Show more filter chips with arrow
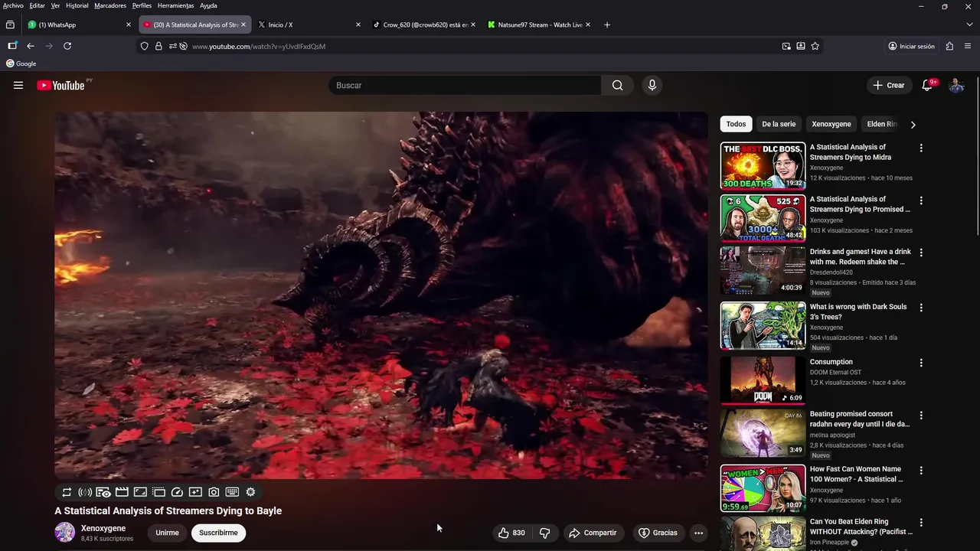980x551 pixels. pyautogui.click(x=913, y=124)
